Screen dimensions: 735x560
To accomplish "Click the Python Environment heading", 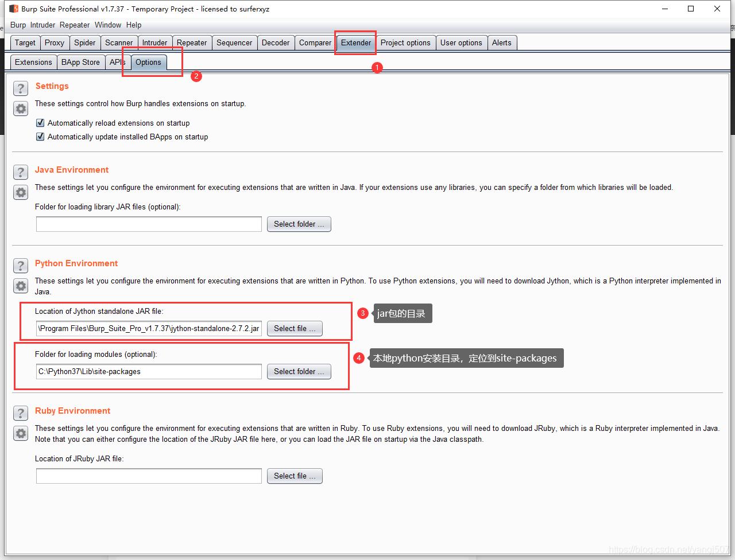I will [x=76, y=263].
